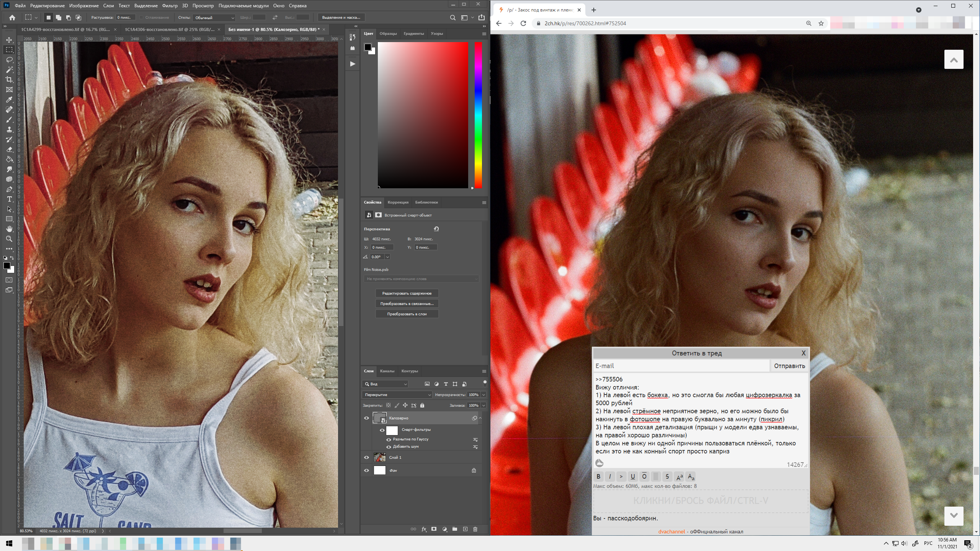Select the Lasso tool

10,60
